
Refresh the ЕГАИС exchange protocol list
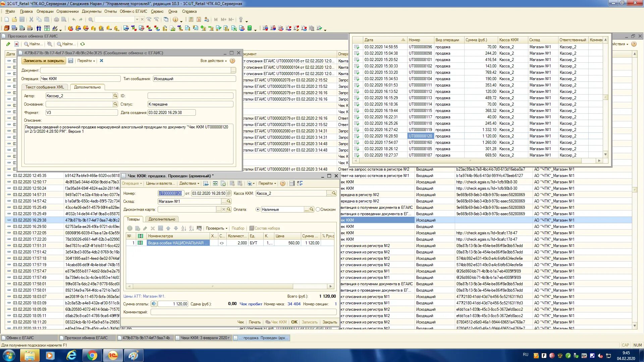click(x=83, y=44)
